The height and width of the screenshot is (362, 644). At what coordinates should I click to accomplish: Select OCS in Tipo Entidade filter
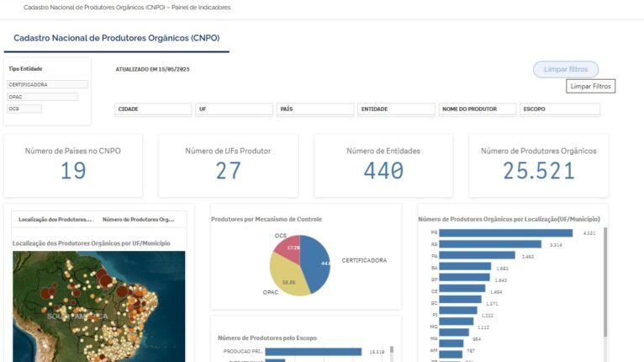pyautogui.click(x=24, y=109)
